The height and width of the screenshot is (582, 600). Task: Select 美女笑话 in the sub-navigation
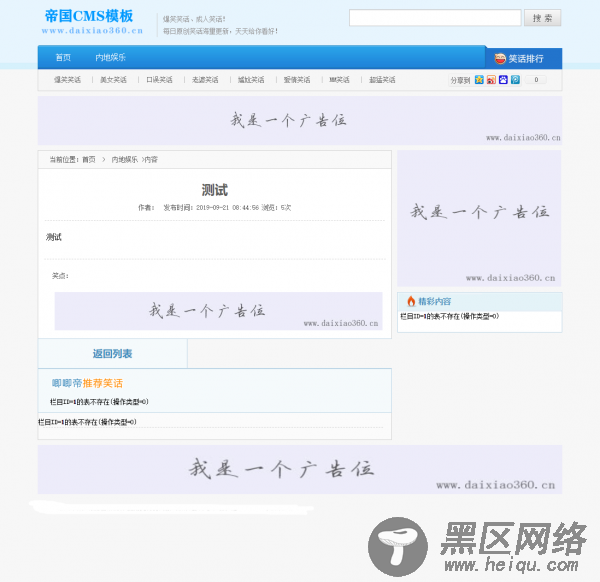pyautogui.click(x=113, y=80)
